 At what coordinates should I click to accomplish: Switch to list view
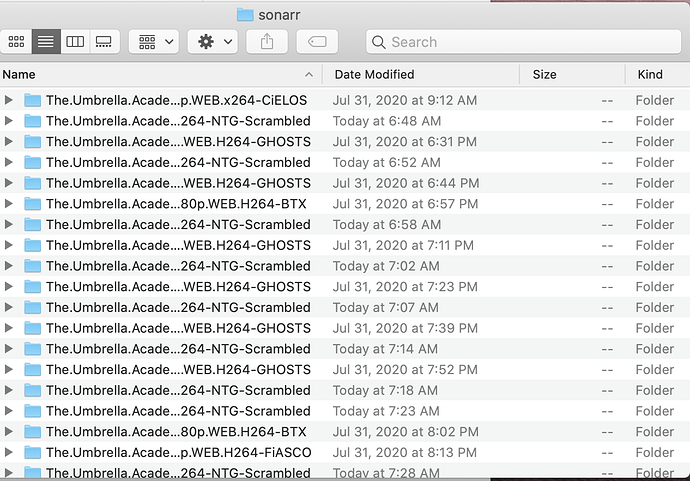pos(46,42)
